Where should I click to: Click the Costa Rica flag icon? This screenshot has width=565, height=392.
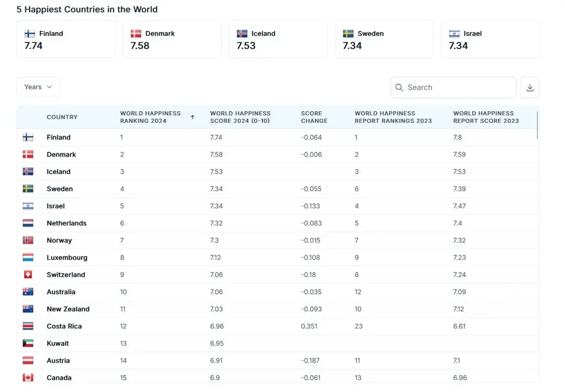click(28, 326)
